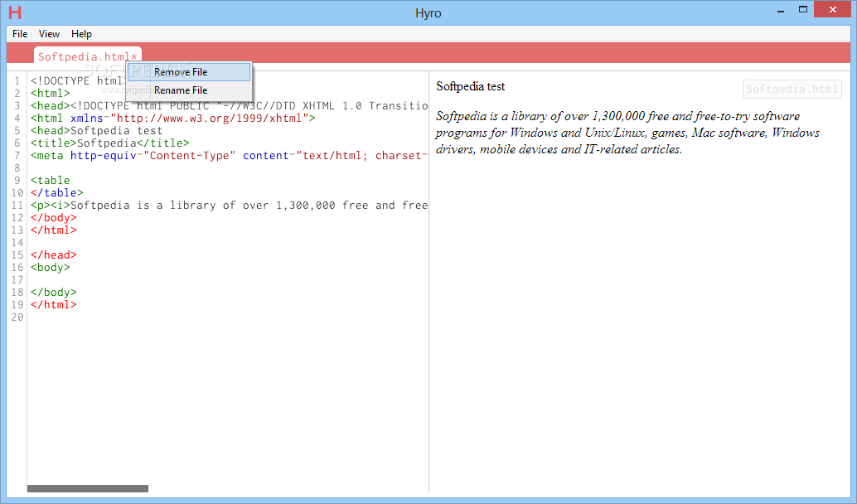Close the Hyro window
The image size is (857, 504).
pyautogui.click(x=832, y=10)
